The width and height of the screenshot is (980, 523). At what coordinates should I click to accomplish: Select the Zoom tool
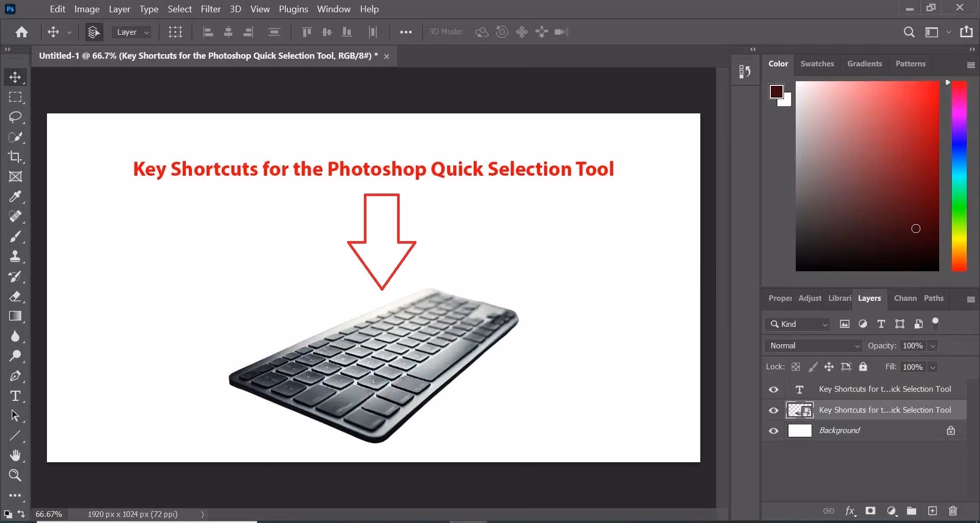(x=15, y=476)
